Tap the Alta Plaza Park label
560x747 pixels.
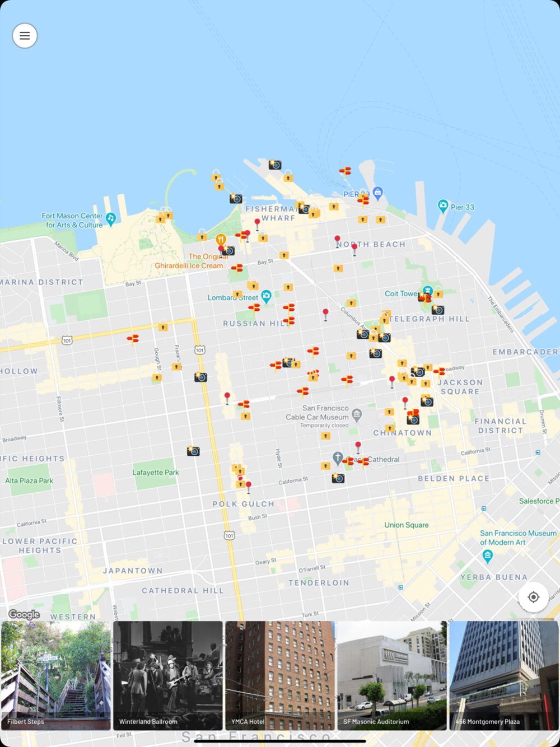(29, 481)
